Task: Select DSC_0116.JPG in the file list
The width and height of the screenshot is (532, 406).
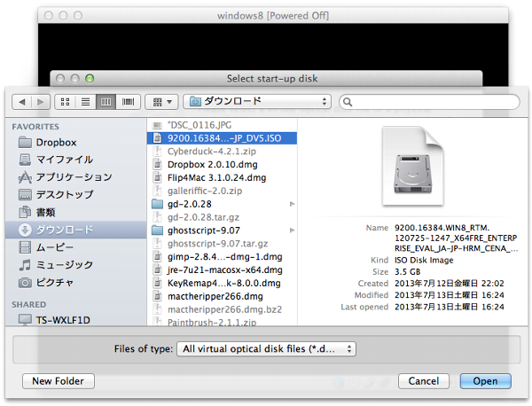Action: [222, 125]
